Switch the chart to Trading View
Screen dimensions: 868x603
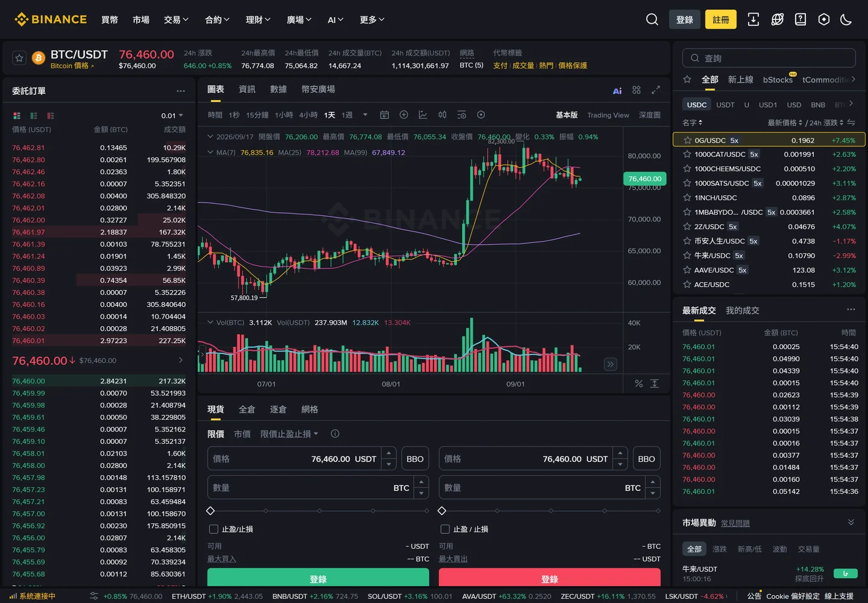608,115
